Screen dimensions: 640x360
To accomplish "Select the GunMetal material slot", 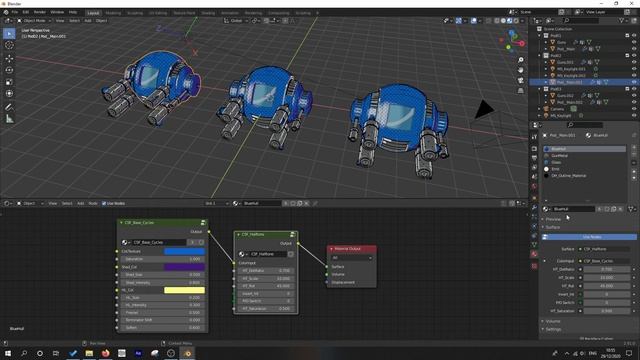I will tap(584, 156).
